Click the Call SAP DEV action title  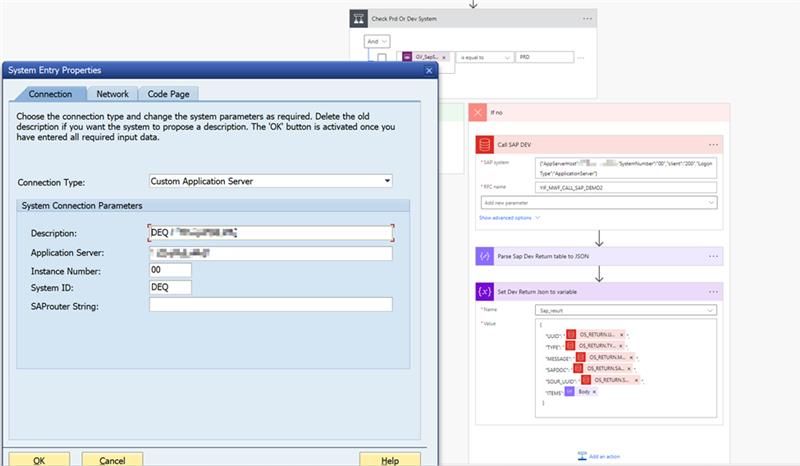pos(514,145)
